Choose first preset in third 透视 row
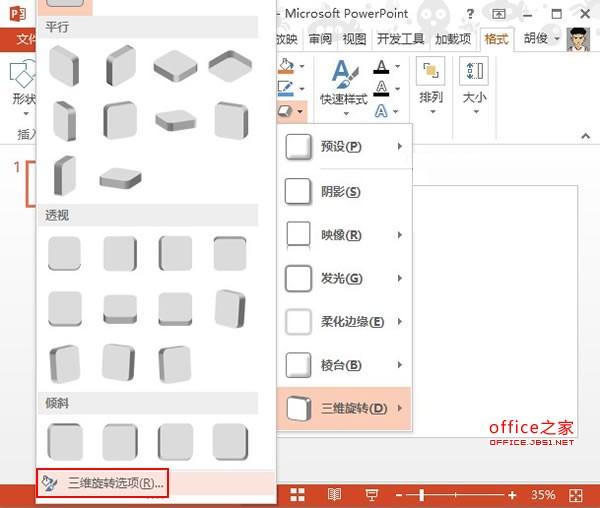The height and width of the screenshot is (508, 600). 64,363
